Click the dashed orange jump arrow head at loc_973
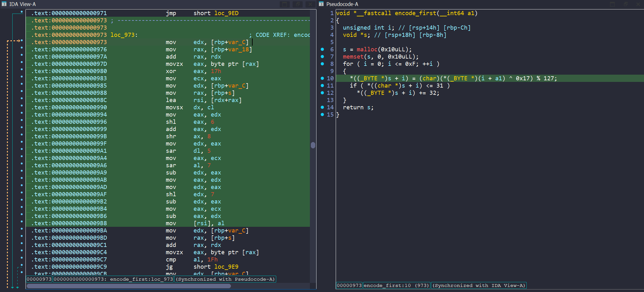The height and width of the screenshot is (292, 644). click(19, 41)
